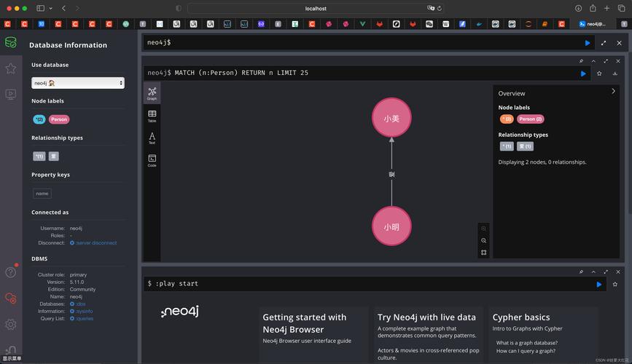Open the Guides monitor icon in the sidebar
Image resolution: width=632 pixels, height=364 pixels.
point(11,94)
